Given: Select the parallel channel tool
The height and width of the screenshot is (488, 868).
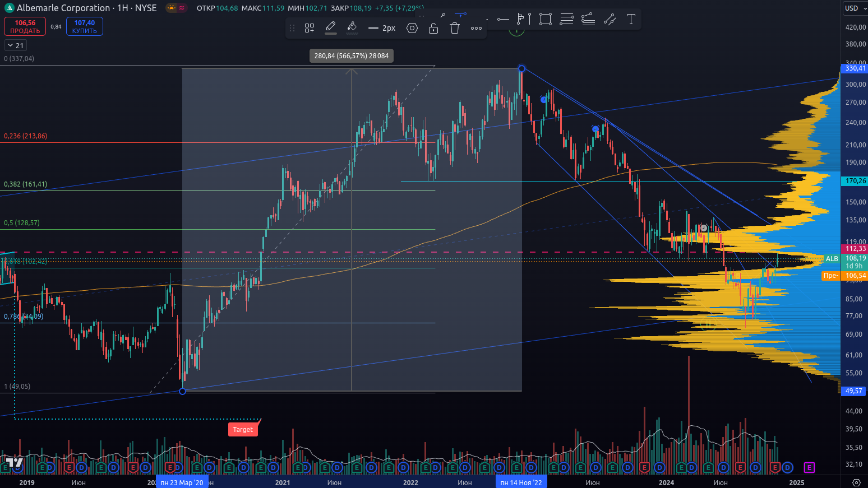Looking at the screenshot, I should tap(610, 19).
